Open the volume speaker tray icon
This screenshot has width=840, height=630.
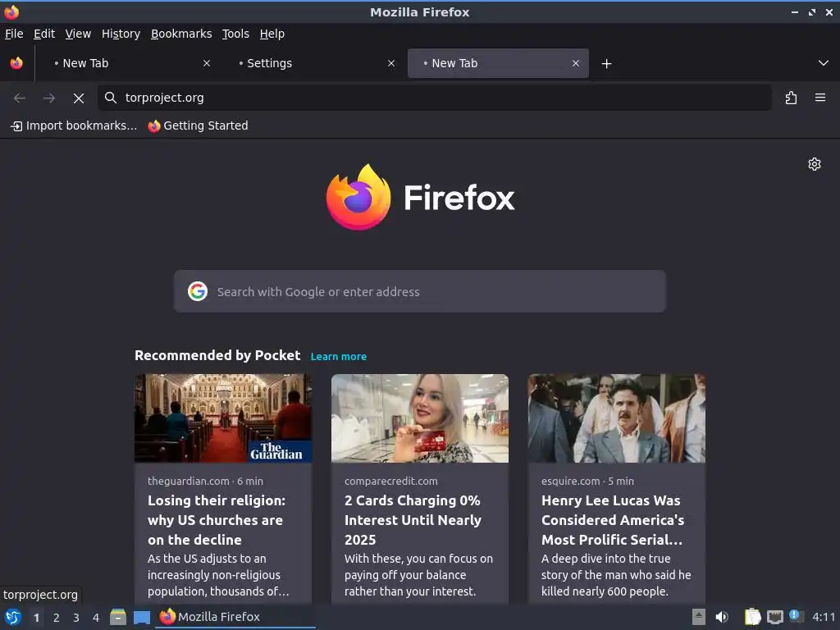click(x=722, y=617)
